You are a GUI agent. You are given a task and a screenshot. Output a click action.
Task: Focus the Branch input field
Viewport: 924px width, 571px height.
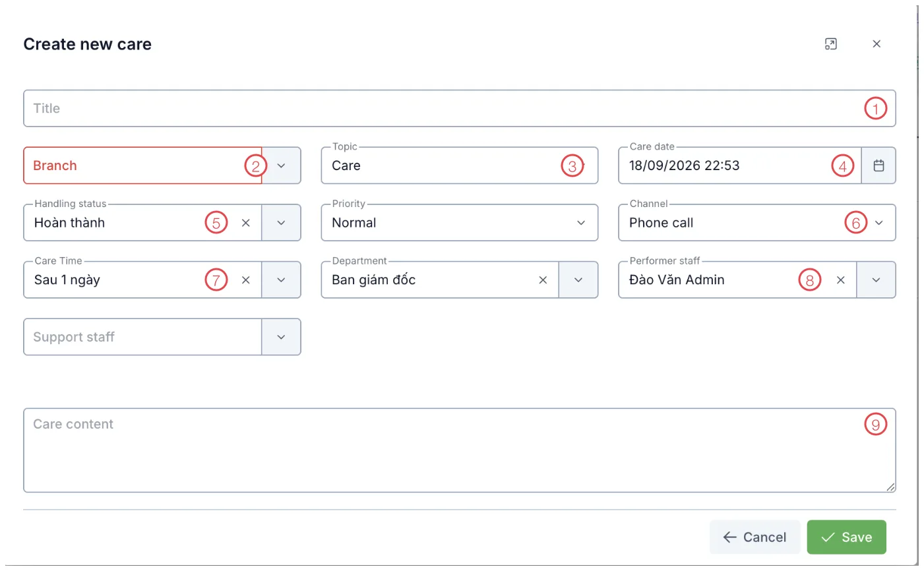(x=142, y=165)
